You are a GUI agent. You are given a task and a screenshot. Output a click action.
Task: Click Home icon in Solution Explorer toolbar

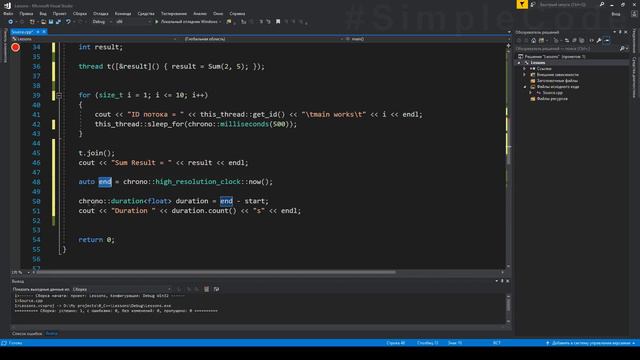(x=533, y=40)
